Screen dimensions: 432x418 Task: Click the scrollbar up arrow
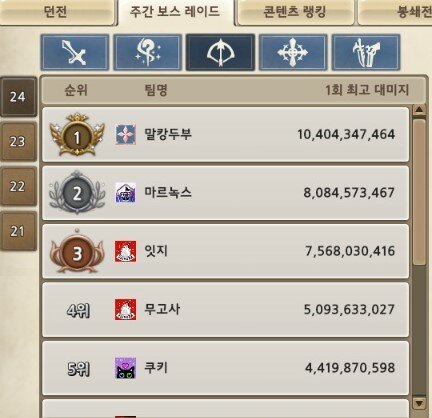(419, 110)
